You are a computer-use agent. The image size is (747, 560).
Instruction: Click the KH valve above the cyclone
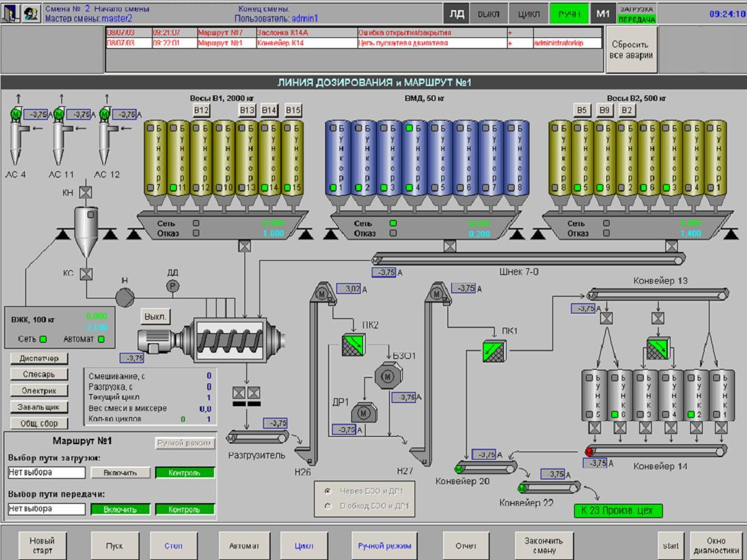click(86, 193)
